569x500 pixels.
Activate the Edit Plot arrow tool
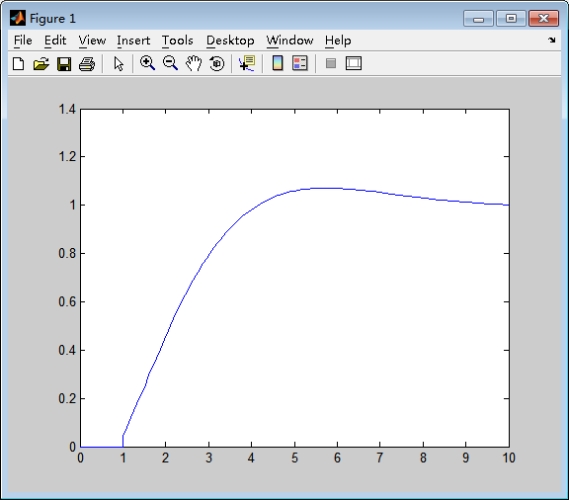click(x=118, y=63)
